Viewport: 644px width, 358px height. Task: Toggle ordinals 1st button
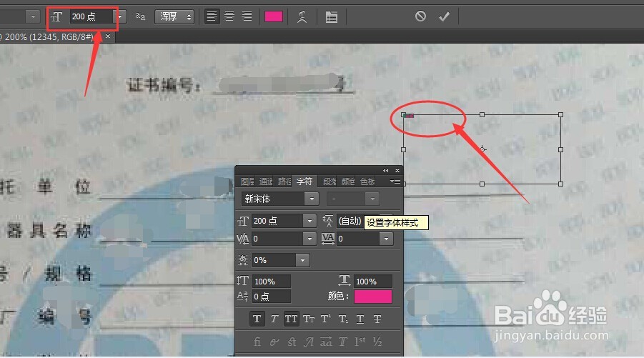360,342
